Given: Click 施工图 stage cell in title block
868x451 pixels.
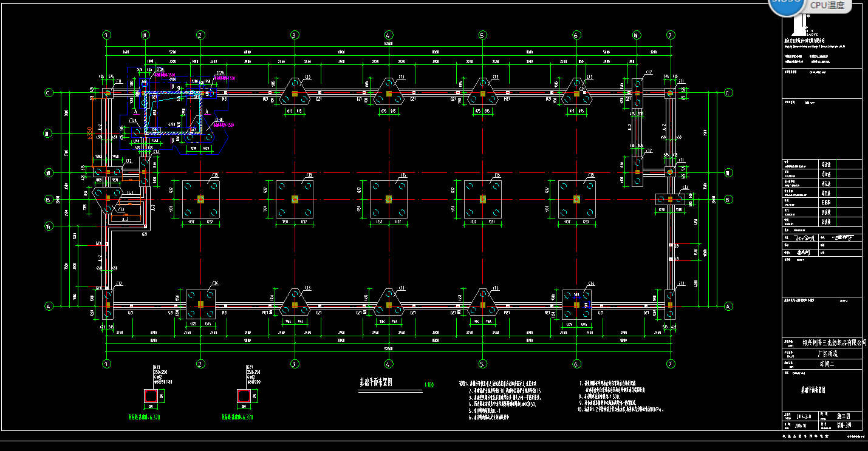Looking at the screenshot, I should pyautogui.click(x=842, y=416).
